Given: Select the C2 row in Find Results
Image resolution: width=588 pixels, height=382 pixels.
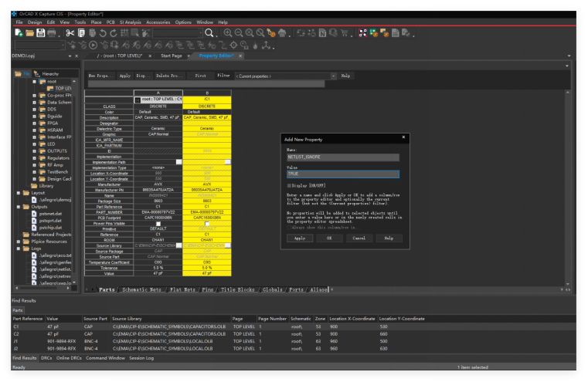Looking at the screenshot, I should (x=294, y=334).
